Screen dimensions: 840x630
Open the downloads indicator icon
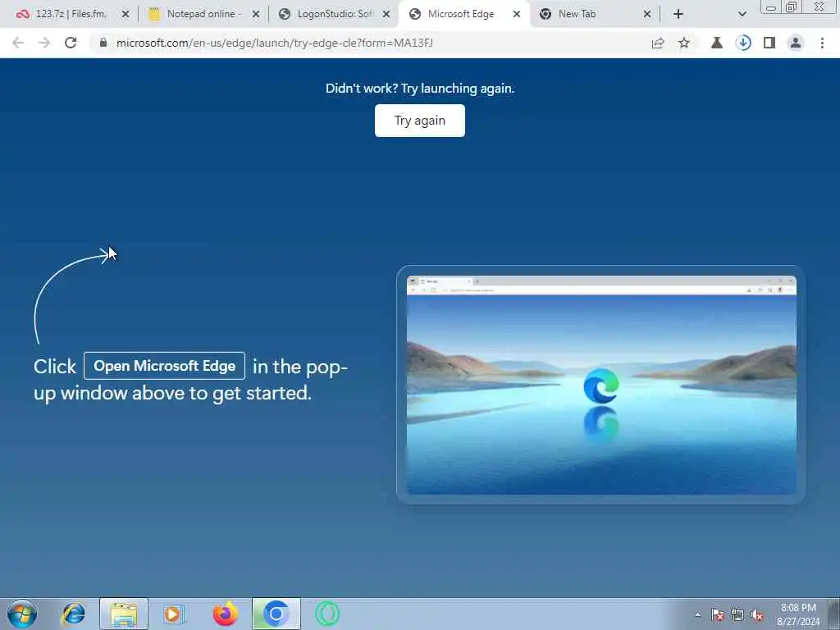point(743,43)
